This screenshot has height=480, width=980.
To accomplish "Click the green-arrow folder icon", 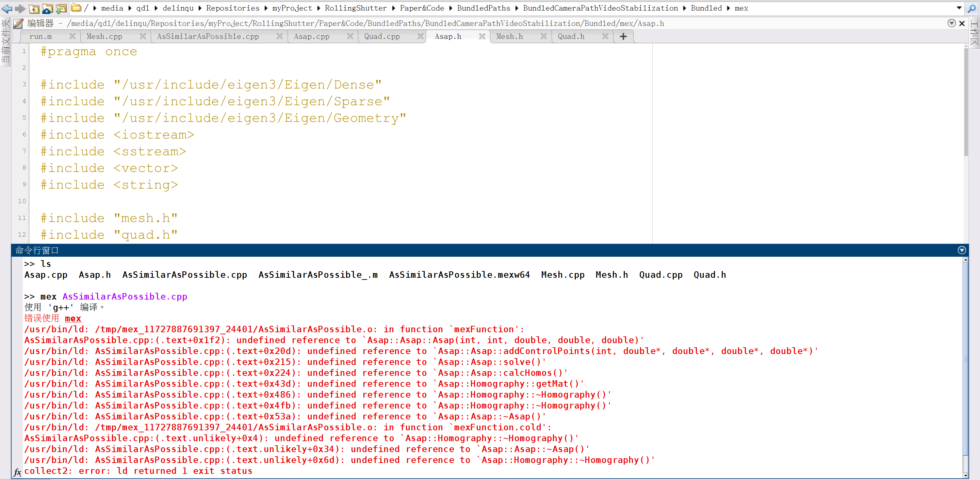I will pyautogui.click(x=61, y=9).
